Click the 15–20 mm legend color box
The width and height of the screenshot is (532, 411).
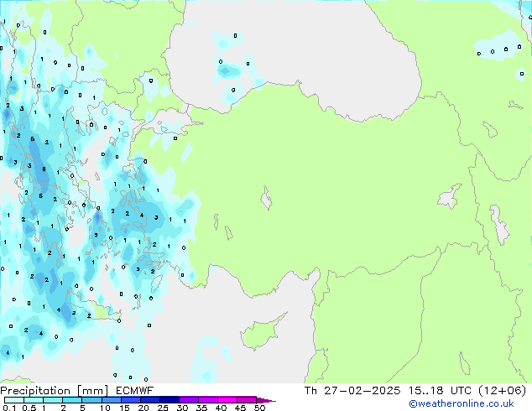coord(130,400)
